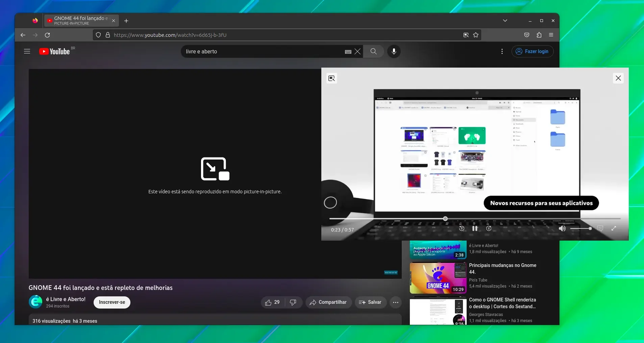Open more actions beside Salvar
This screenshot has height=343, width=644.
coord(396,302)
